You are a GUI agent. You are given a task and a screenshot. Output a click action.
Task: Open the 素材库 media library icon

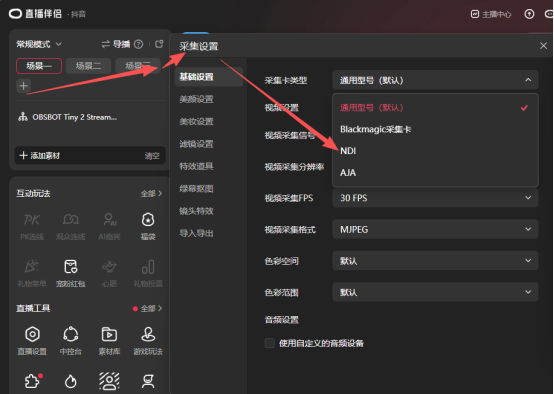pos(109,334)
